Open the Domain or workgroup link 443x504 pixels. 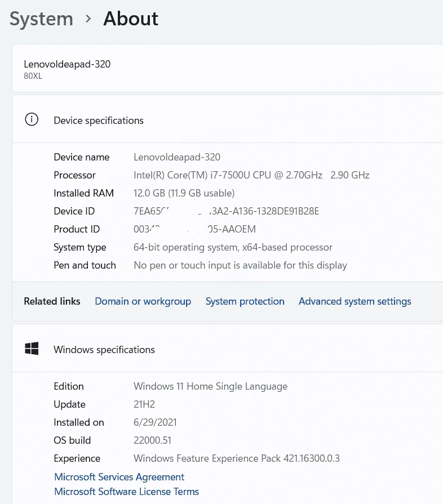(x=143, y=301)
